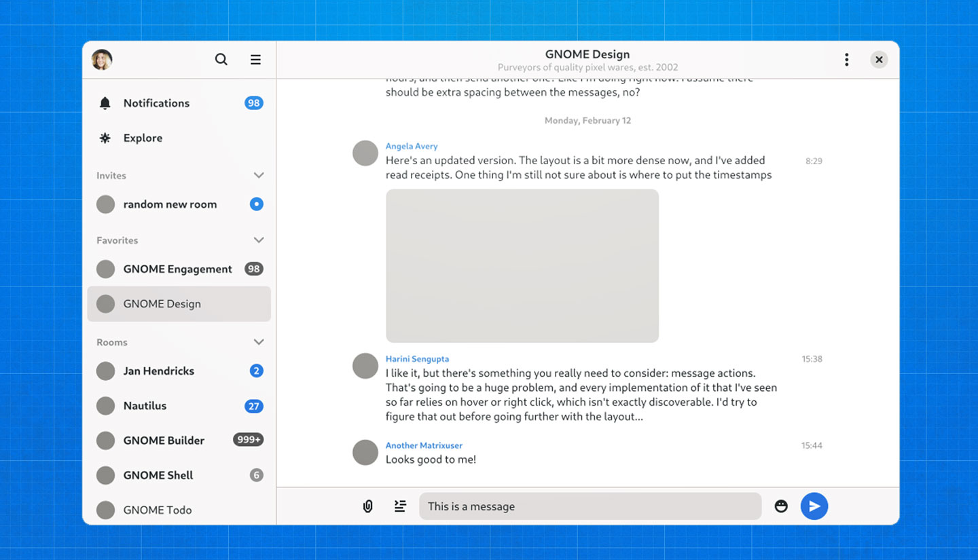Image resolution: width=978 pixels, height=560 pixels.
Task: Click the 999+ badge on GNOME Builder
Action: click(x=248, y=440)
